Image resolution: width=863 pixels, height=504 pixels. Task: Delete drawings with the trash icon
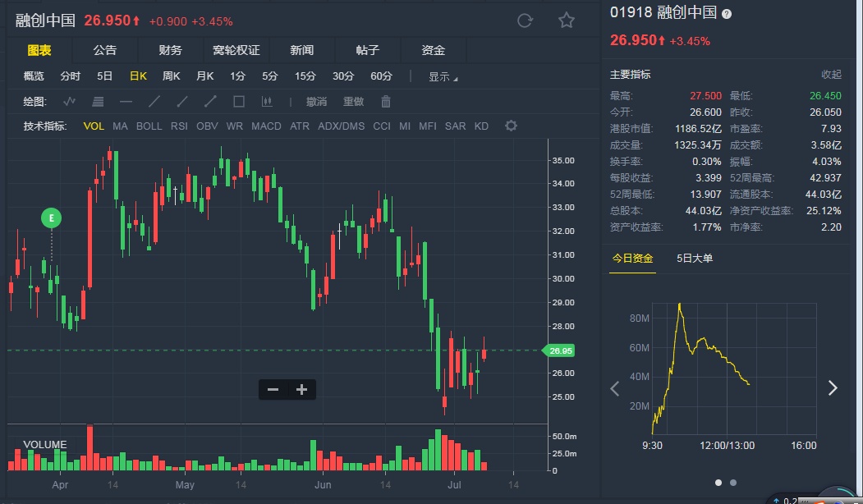(x=385, y=102)
